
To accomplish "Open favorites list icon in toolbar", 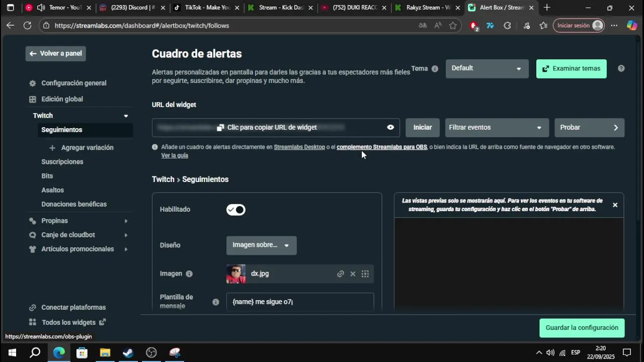I will 543,26.
